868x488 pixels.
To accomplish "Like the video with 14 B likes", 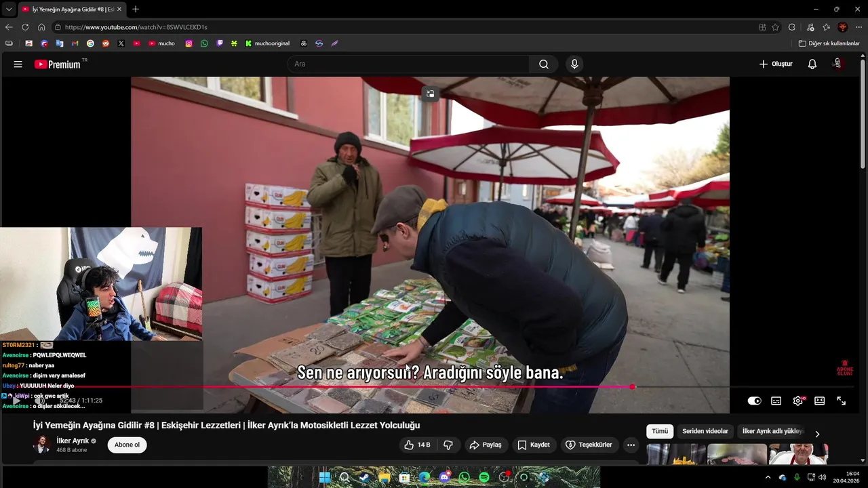I will pos(417,445).
